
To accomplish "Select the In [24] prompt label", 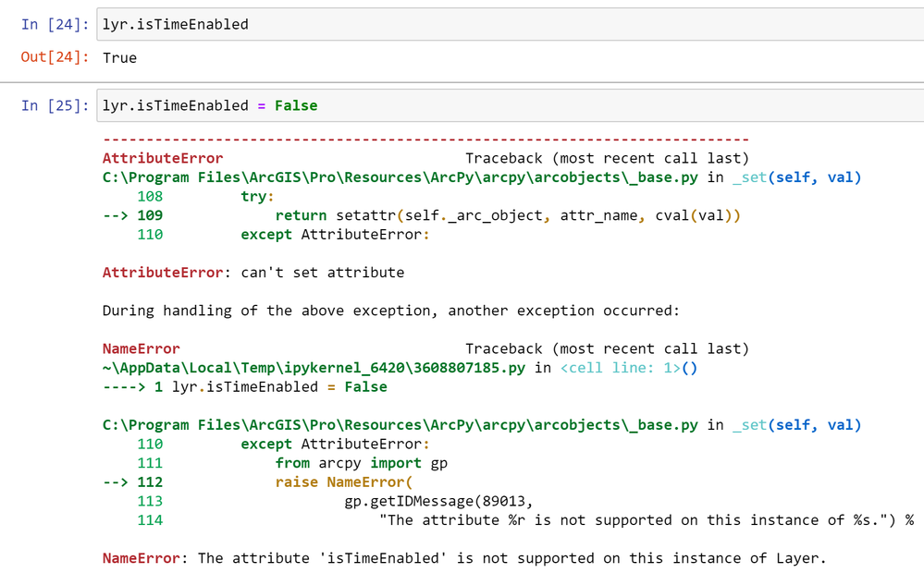I will click(x=55, y=25).
